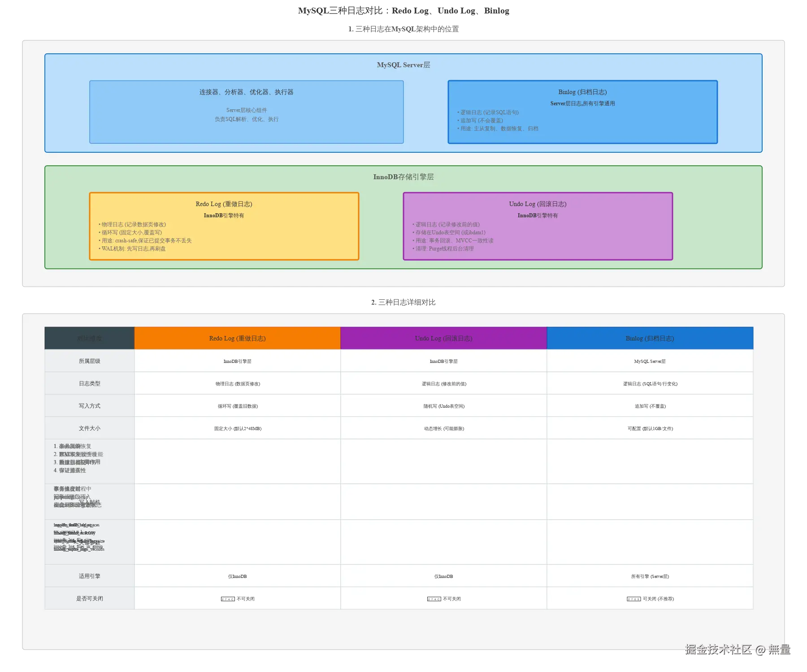The width and height of the screenshot is (807, 672).
Task: Select the Undo Log purple box
Action: tap(537, 226)
